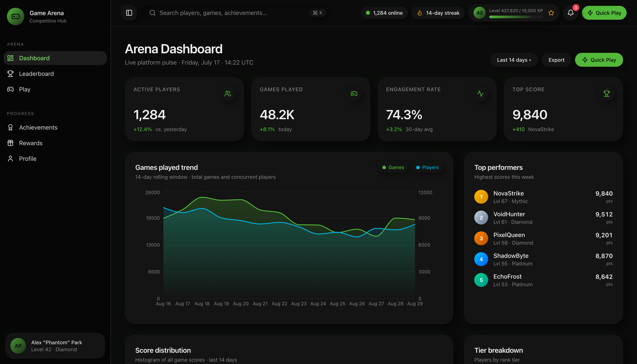Click the Export button
This screenshot has height=364, width=637.
556,60
